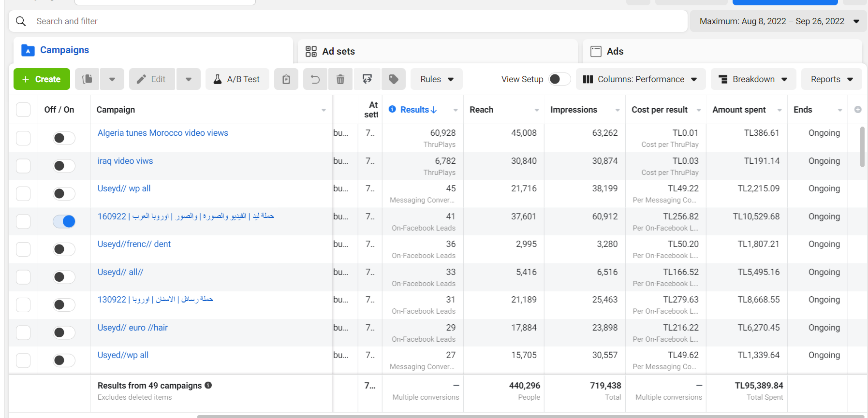Enable the View Setup toggle
The height and width of the screenshot is (418, 868).
tap(559, 79)
